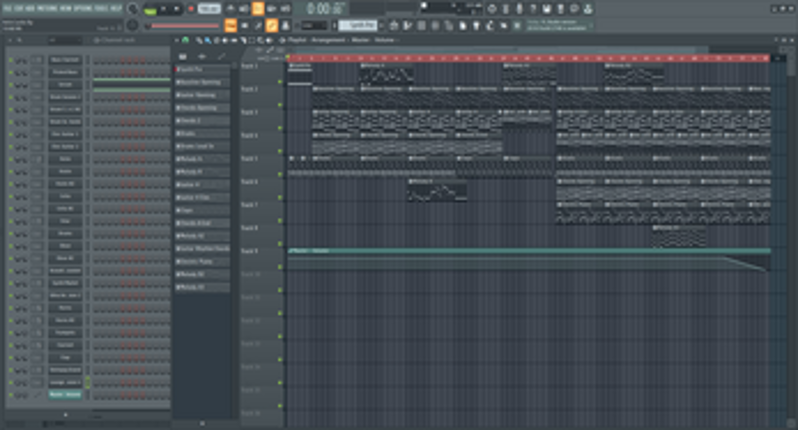Click the Master - Volume channel button
The width and height of the screenshot is (798, 430).
65,394
